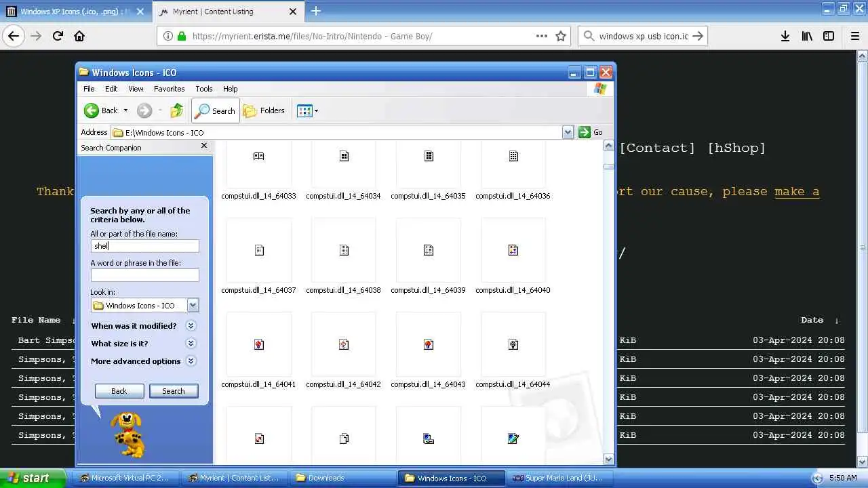Open the Look in dropdown

pyautogui.click(x=193, y=305)
